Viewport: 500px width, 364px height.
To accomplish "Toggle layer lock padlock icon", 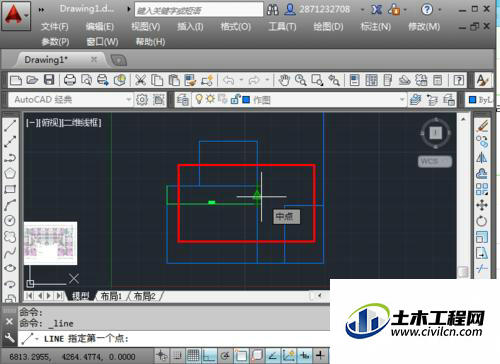I will [x=235, y=99].
